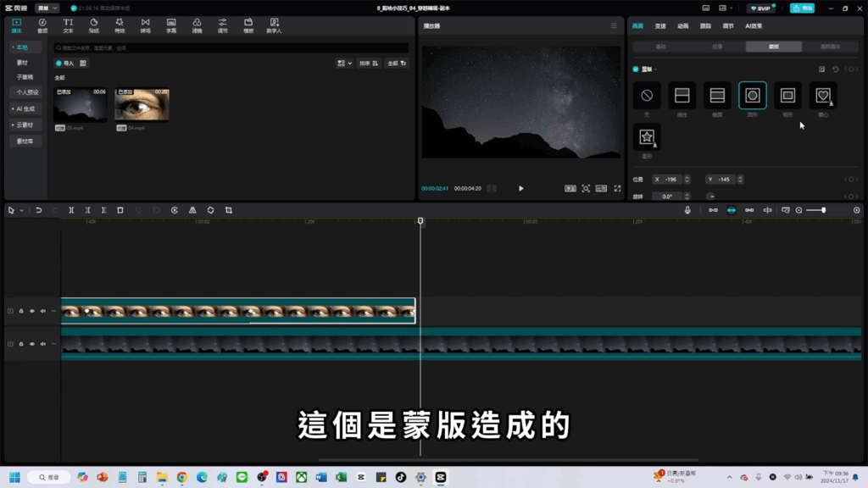
Task: Toggle clip linkage button
Action: [749, 210]
